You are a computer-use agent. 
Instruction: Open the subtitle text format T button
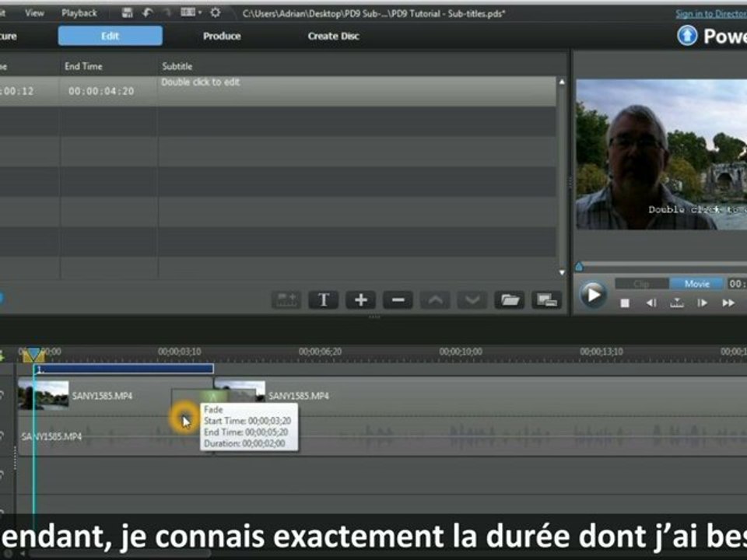tap(324, 300)
